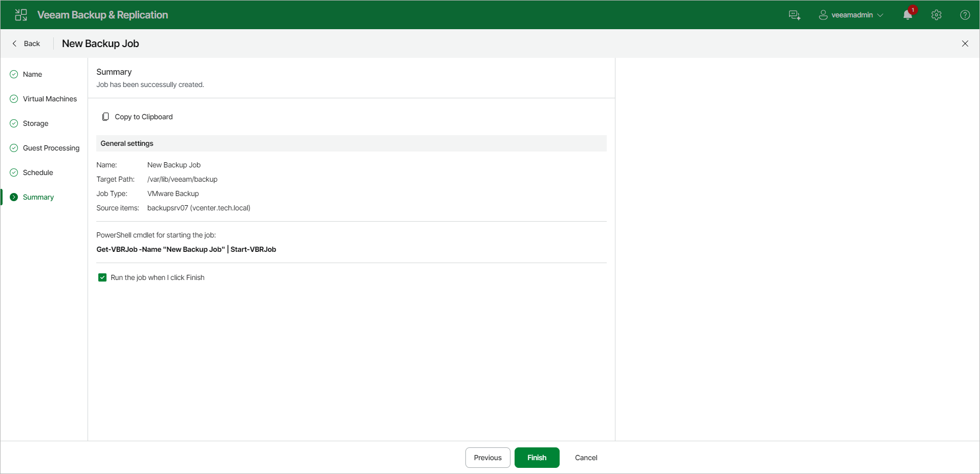
Task: Go to the Name step
Action: (x=32, y=74)
